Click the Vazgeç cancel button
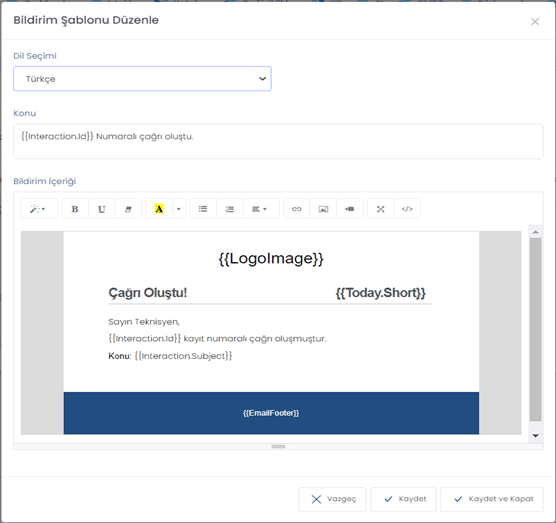The height and width of the screenshot is (523, 556). coord(332,499)
